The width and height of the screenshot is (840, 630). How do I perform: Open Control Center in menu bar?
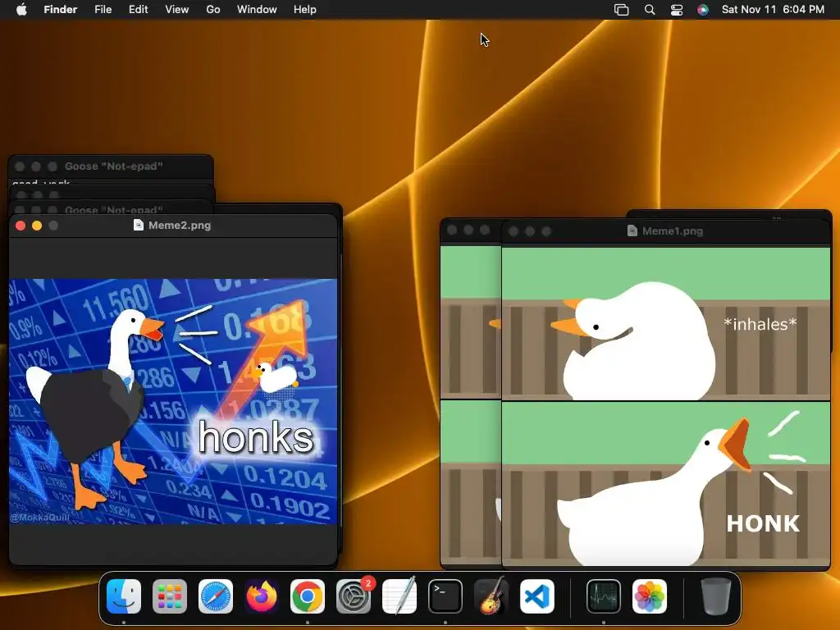[x=677, y=10]
